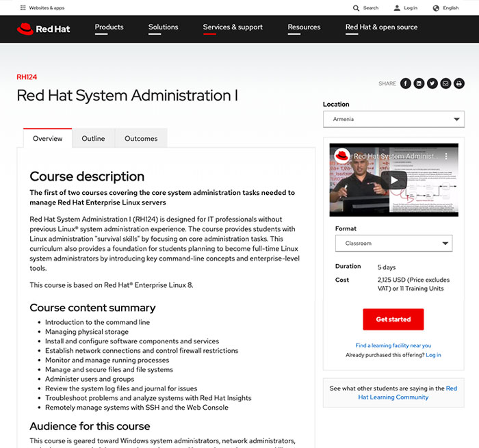
Task: Click the video title Red Hat System Administ...
Action: click(x=396, y=156)
